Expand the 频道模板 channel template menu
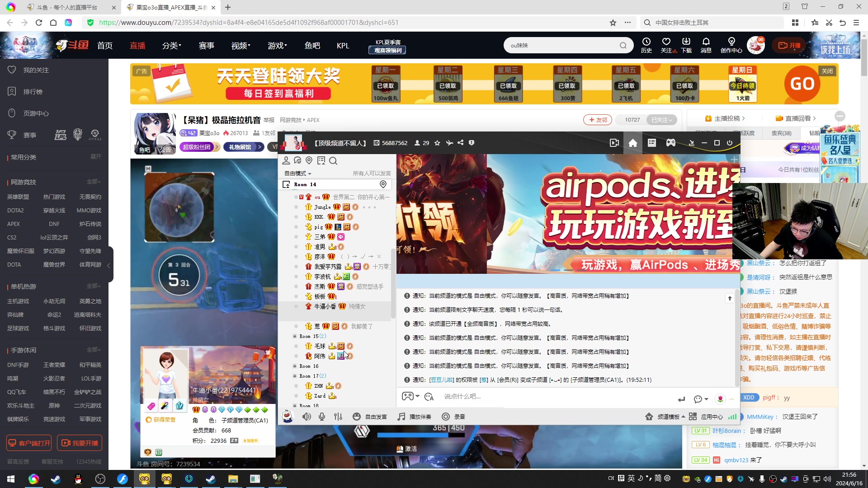868x488 pixels. tap(667, 417)
